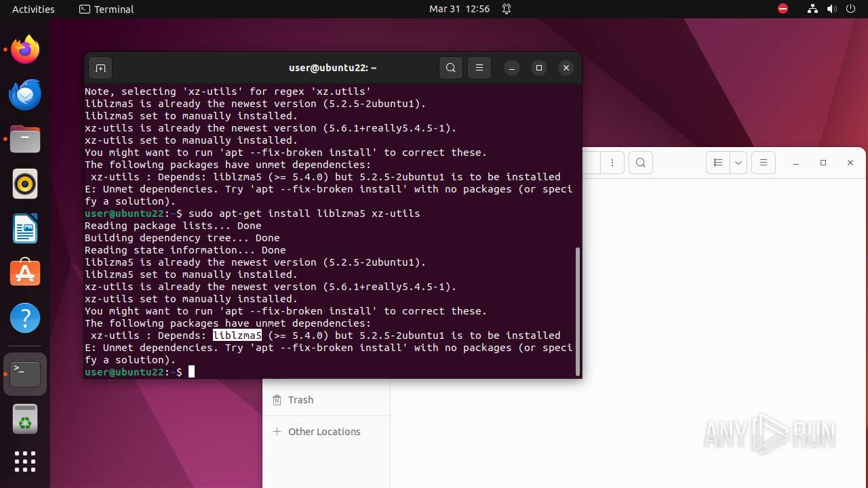Open Other Locations in Files sidebar
This screenshot has width=868, height=488.
(326, 432)
